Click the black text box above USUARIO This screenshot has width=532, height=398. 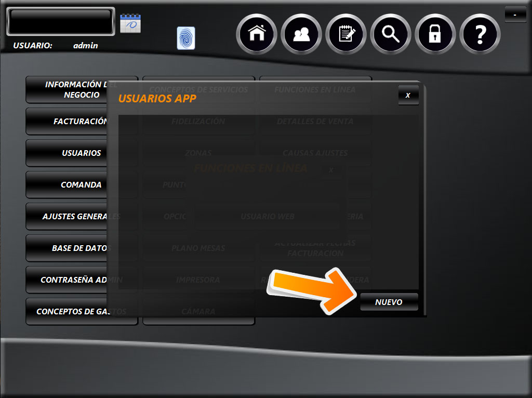[61, 21]
